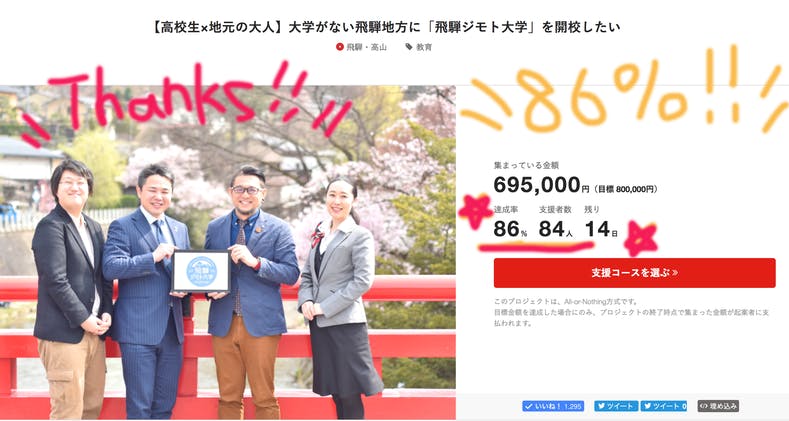Click the 86% achievement rate figure
Screen dimensions: 789x421
(x=510, y=229)
